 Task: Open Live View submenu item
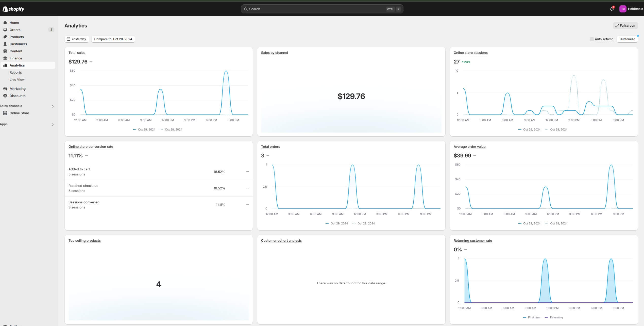tap(17, 79)
